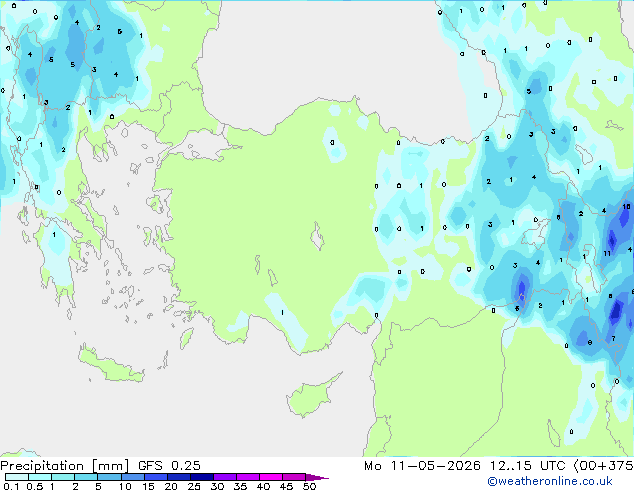634x490 pixels.
Task: Pick the 15–20 mm legend color swatch
Action: [156, 477]
